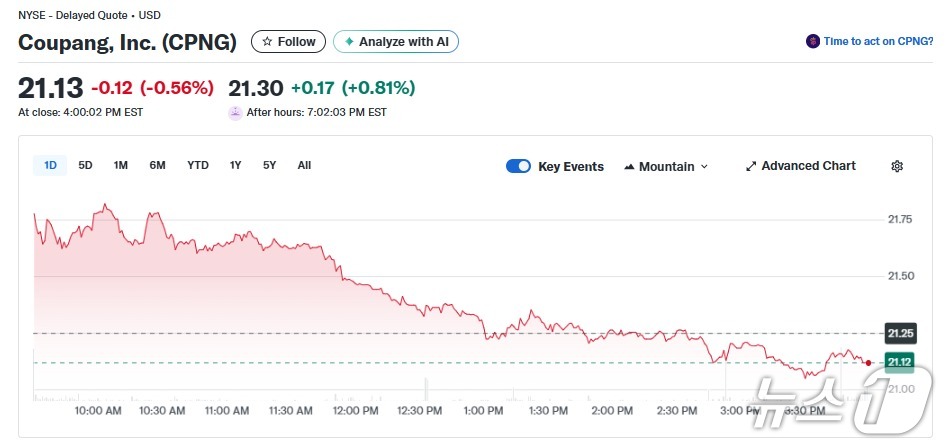Select the 1M time range
The height and width of the screenshot is (448, 946).
tap(120, 165)
